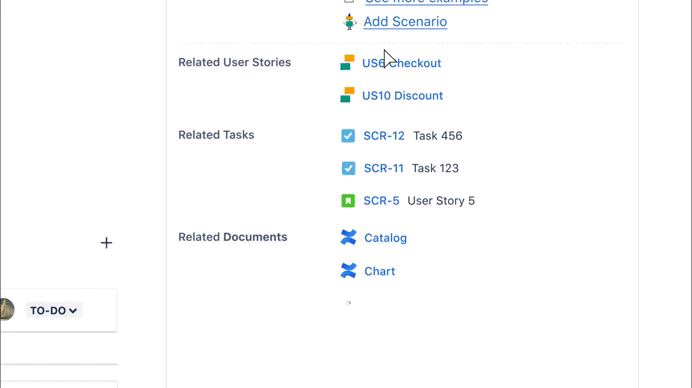Viewport: 692px width, 388px height.
Task: Open issue SCR-11
Action: tap(384, 168)
